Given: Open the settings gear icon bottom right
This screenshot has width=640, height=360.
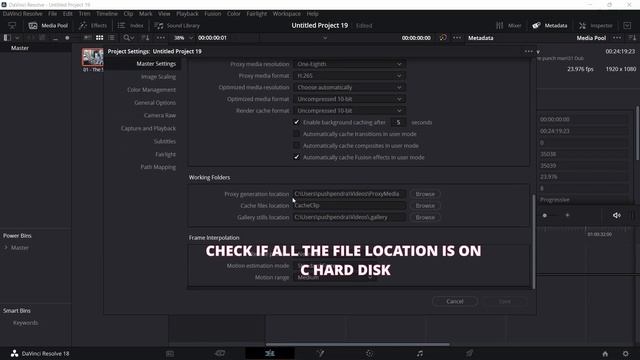Looking at the screenshot, I should 625,353.
